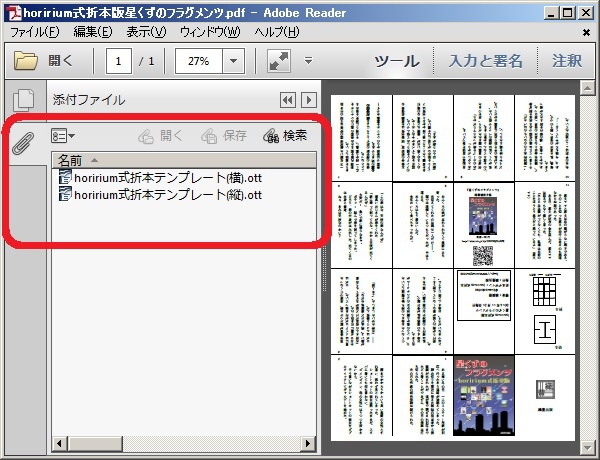Click the attachment 保存 button
Image resolution: width=600 pixels, height=460 pixels.
coord(224,136)
